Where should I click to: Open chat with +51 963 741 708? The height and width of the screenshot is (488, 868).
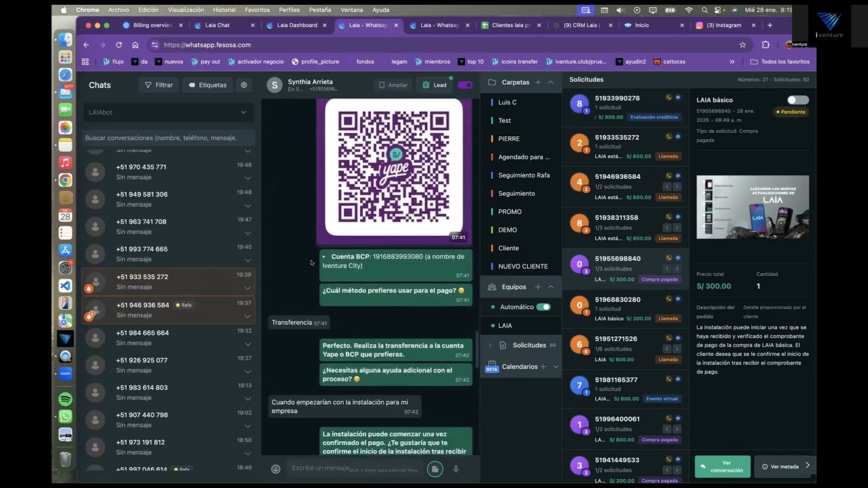[167, 226]
